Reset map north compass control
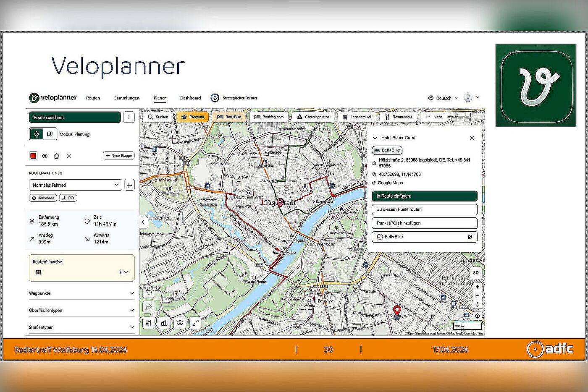Viewport: 588px width, 392px height. [x=477, y=304]
